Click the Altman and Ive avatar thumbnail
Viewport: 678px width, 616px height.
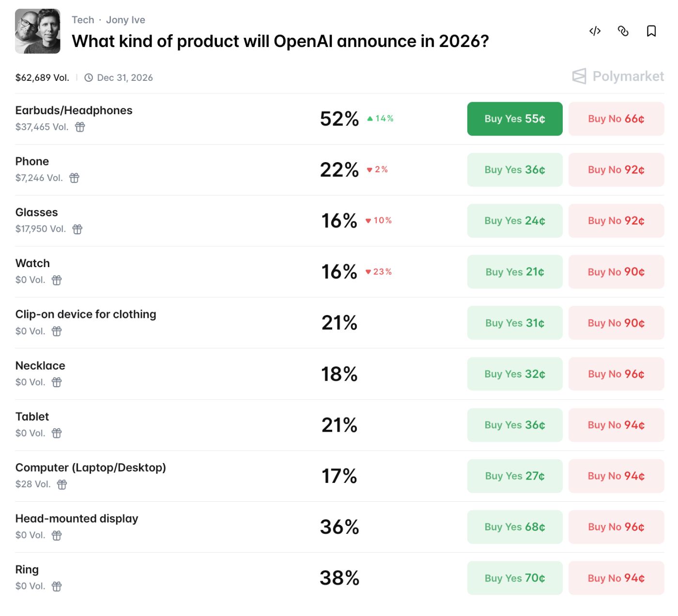[x=36, y=29]
